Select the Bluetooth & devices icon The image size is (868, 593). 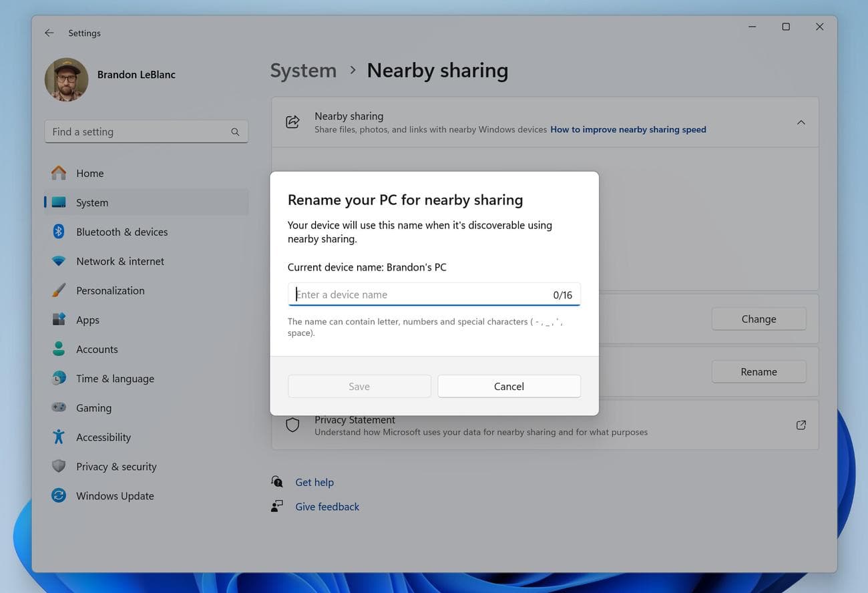[58, 231]
